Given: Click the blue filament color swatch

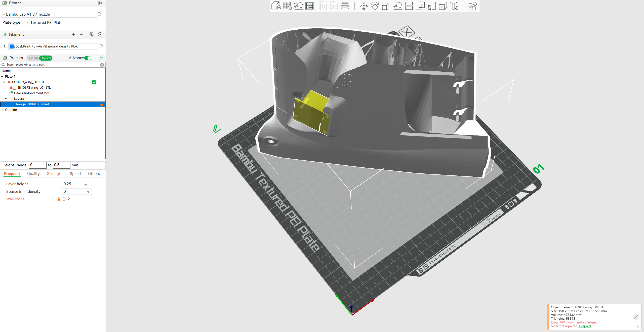Looking at the screenshot, I should 11,46.
